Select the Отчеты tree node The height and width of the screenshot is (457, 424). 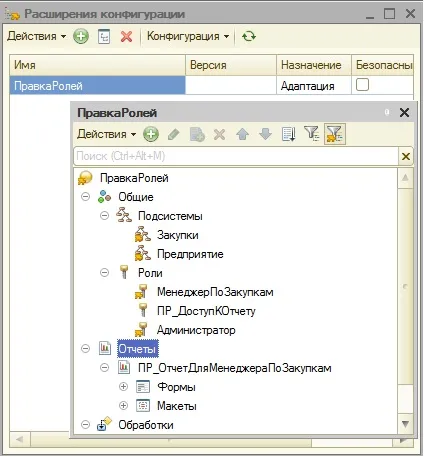(137, 349)
